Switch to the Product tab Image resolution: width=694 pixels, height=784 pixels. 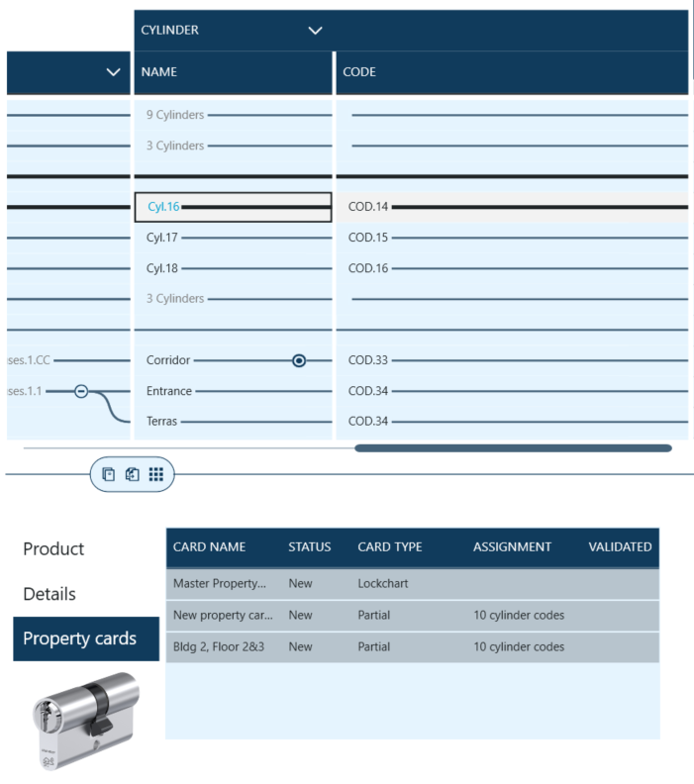click(54, 548)
